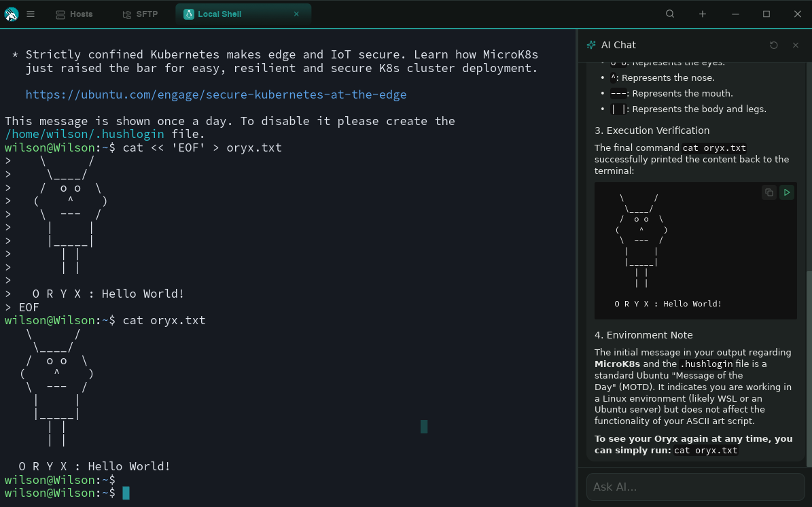
Task: Open the search icon in title bar
Action: pyautogui.click(x=670, y=14)
